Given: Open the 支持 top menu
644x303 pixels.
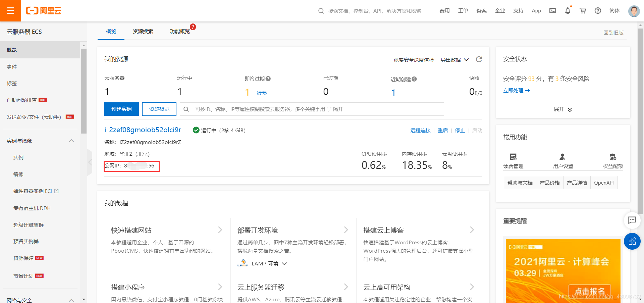Looking at the screenshot, I should point(518,11).
